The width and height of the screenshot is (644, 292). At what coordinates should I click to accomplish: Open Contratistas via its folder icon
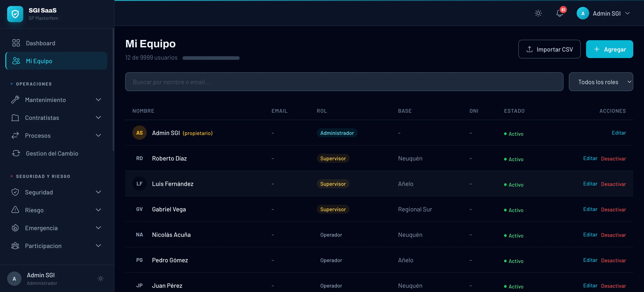tap(15, 118)
